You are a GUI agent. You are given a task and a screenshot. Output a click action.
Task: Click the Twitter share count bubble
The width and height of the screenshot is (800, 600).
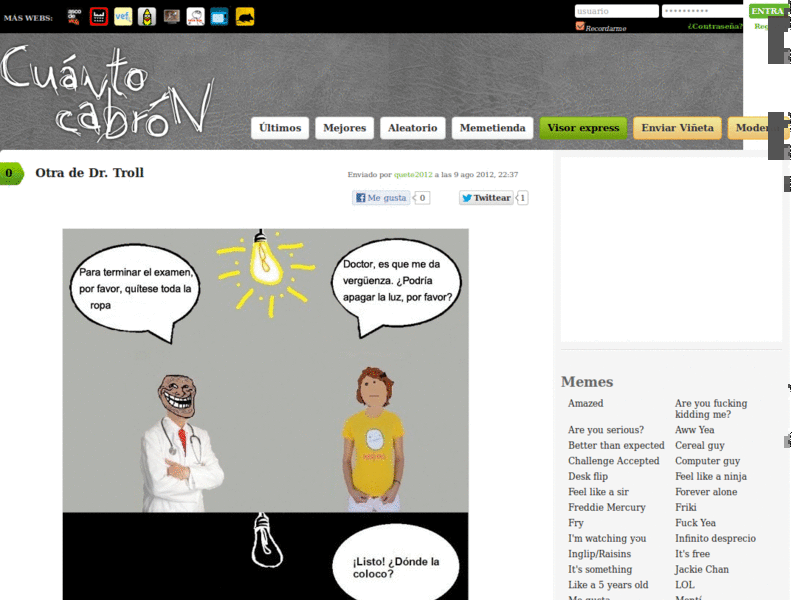tap(522, 197)
